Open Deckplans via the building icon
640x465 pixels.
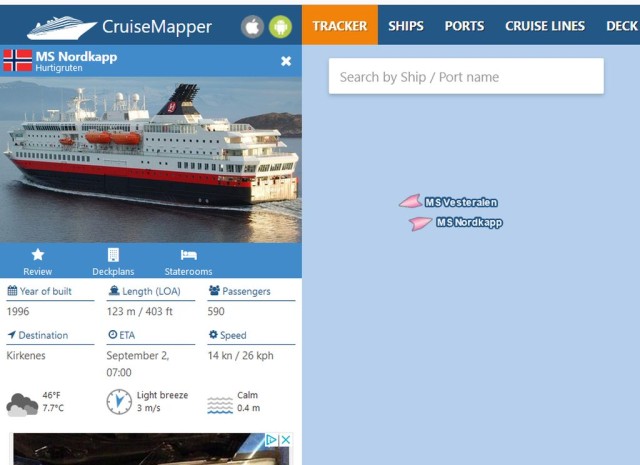click(x=113, y=255)
